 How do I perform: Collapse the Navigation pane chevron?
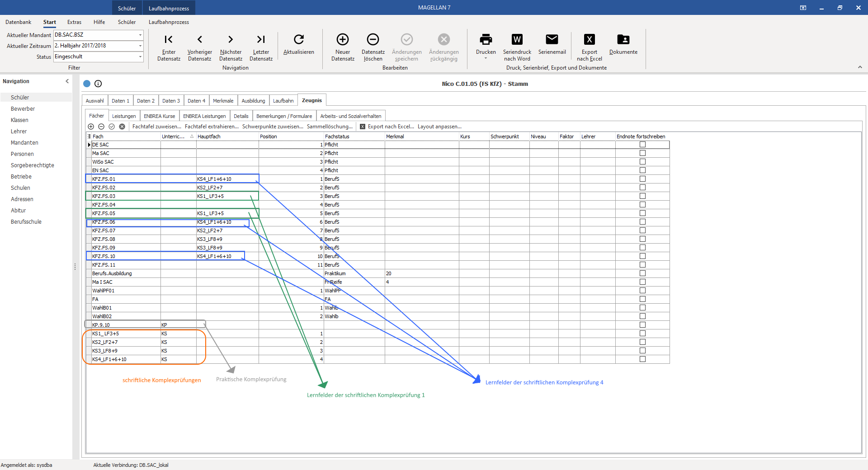(67, 81)
